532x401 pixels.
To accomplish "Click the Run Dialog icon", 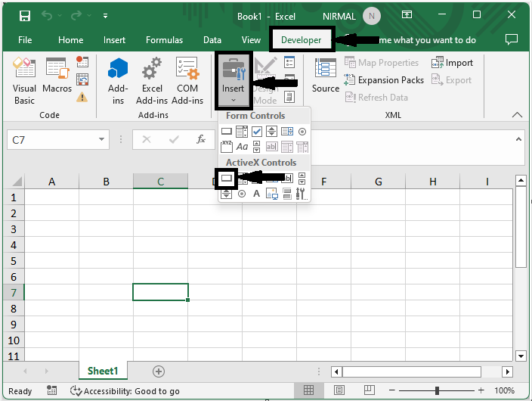I will pos(289,97).
